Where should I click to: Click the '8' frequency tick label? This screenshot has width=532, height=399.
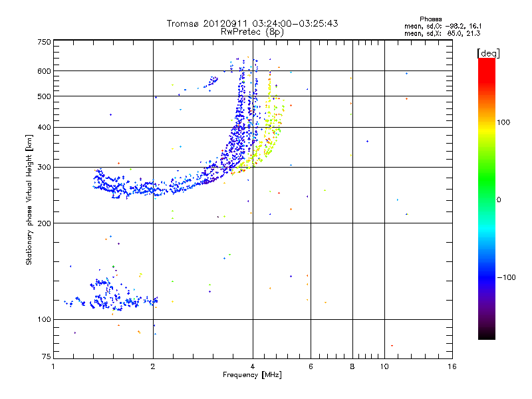pos(352,366)
